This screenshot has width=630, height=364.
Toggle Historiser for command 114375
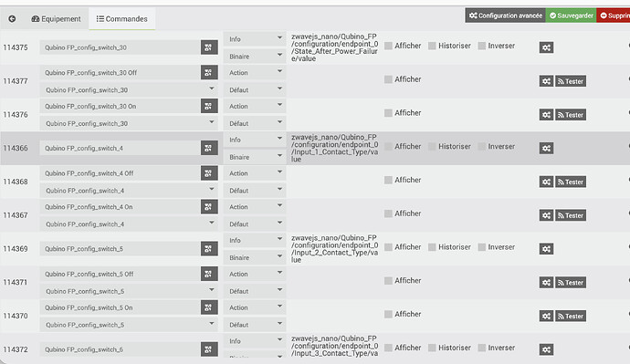pyautogui.click(x=432, y=46)
